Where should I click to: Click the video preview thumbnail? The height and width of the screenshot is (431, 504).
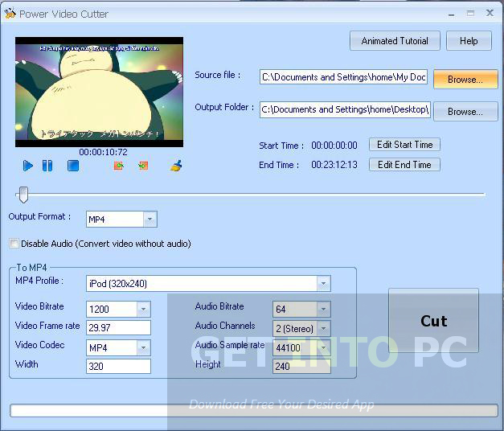tap(100, 92)
